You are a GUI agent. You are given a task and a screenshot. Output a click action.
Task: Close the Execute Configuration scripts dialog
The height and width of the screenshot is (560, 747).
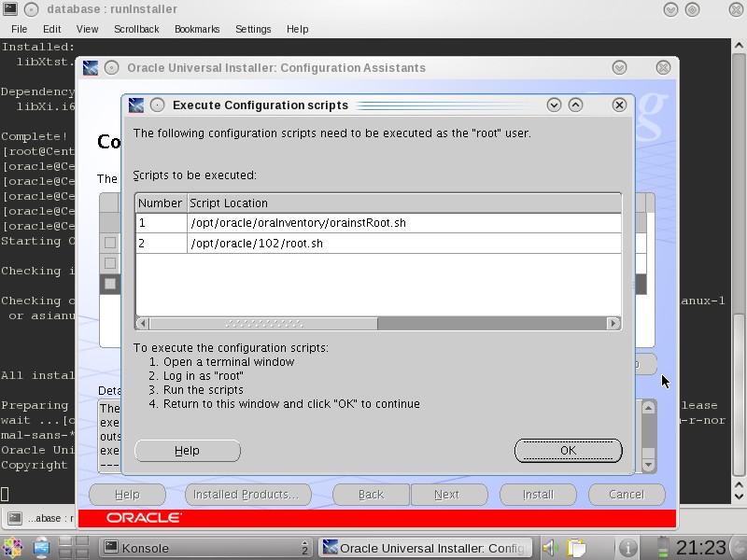click(x=619, y=105)
